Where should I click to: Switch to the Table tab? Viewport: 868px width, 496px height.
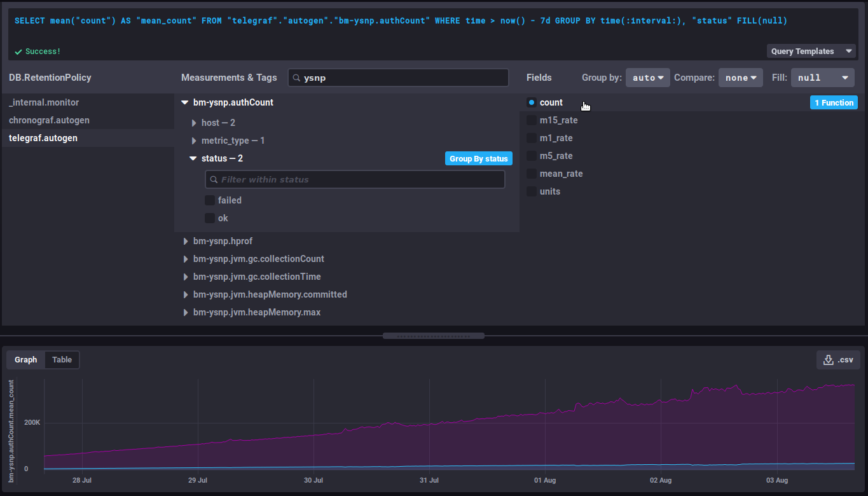point(62,360)
